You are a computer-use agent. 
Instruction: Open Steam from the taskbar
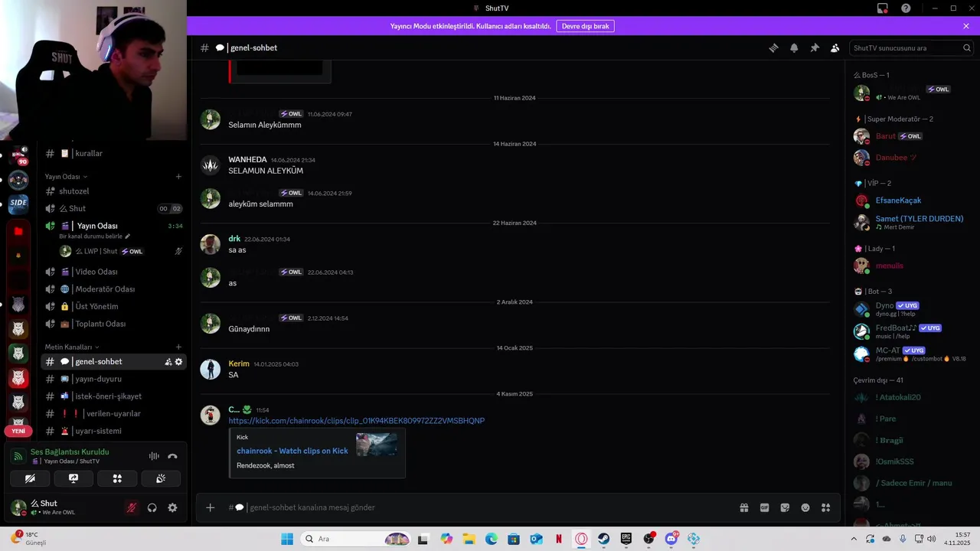click(x=604, y=539)
